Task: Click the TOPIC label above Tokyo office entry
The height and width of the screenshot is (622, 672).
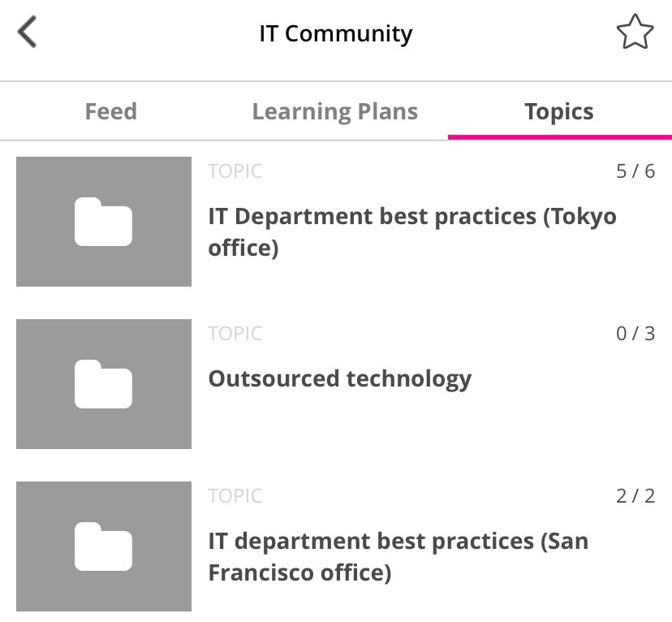Action: click(x=235, y=171)
